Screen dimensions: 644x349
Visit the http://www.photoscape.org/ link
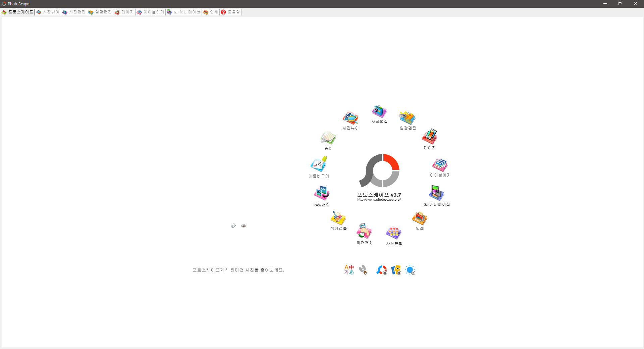pos(379,200)
